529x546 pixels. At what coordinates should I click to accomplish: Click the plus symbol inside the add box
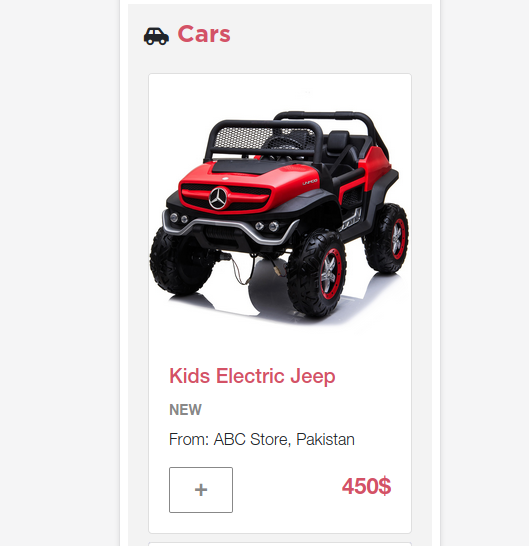201,490
